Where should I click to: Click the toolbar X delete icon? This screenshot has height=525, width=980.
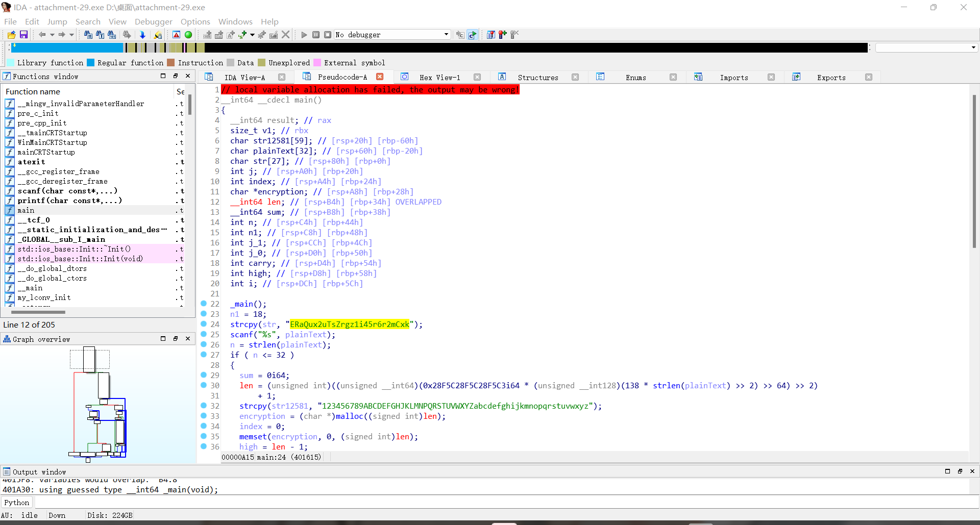tap(286, 35)
